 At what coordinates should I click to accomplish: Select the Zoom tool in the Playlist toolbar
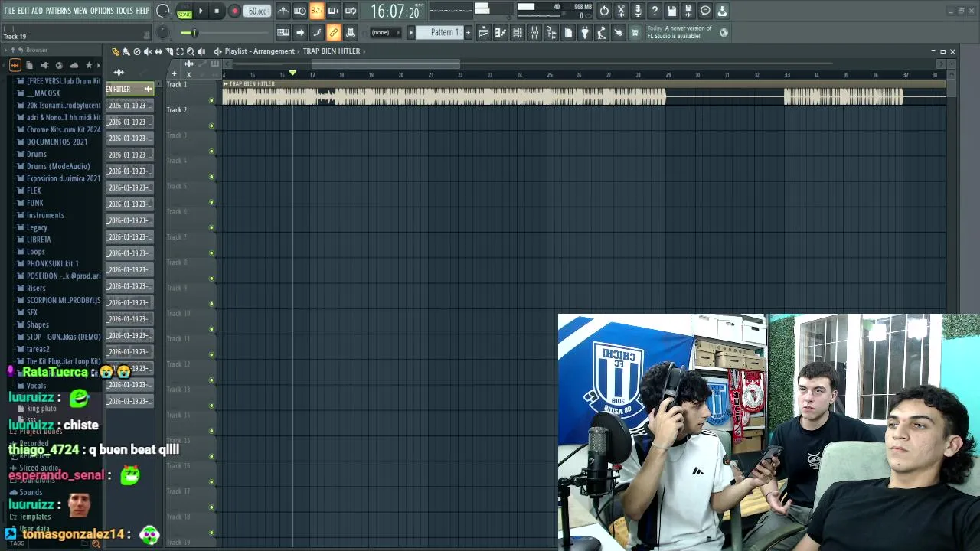tap(191, 51)
